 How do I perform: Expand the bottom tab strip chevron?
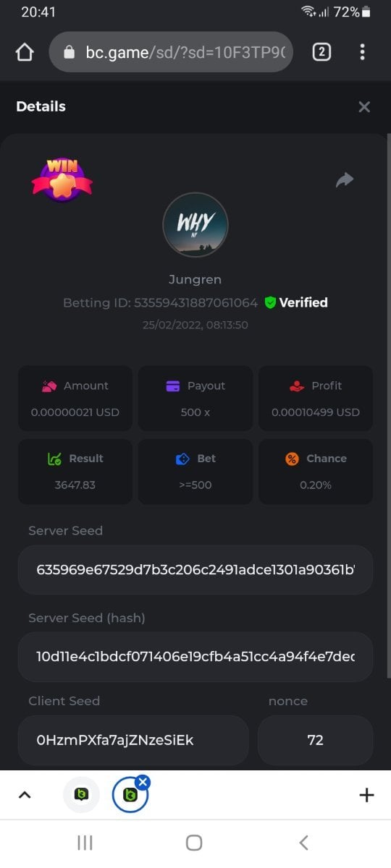click(25, 795)
